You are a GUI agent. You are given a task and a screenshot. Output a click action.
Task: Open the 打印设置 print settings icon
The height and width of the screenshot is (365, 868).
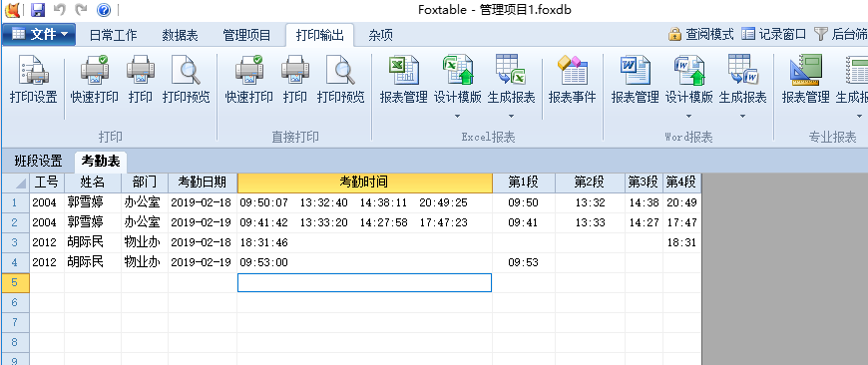point(33,80)
